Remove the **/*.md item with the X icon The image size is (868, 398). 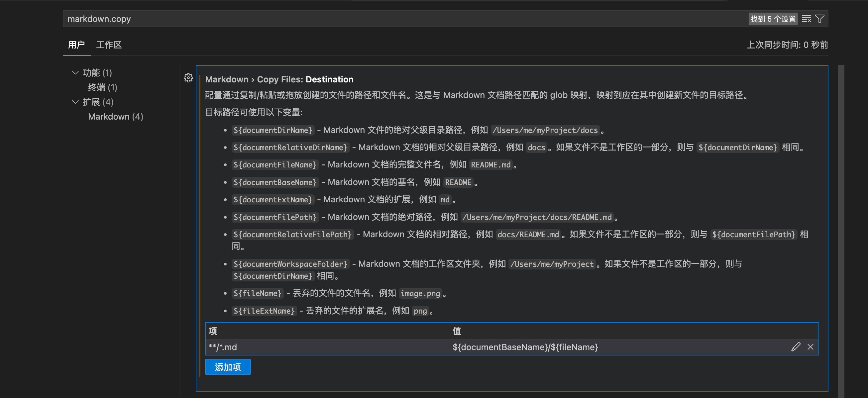(811, 347)
